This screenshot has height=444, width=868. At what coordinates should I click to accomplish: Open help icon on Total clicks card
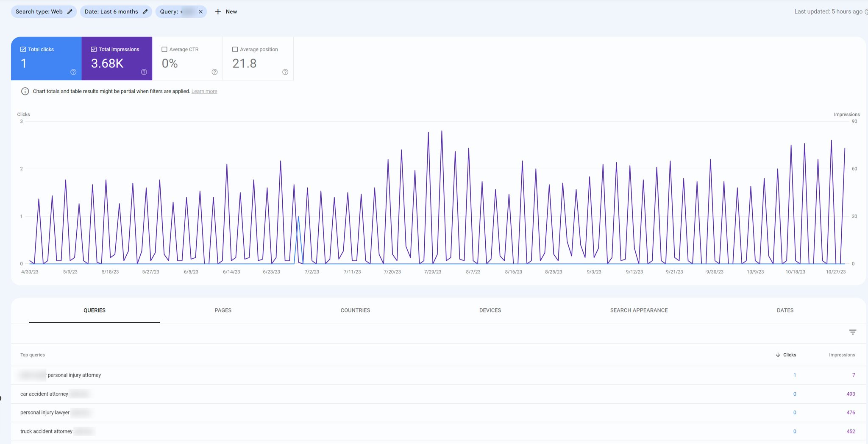(73, 72)
